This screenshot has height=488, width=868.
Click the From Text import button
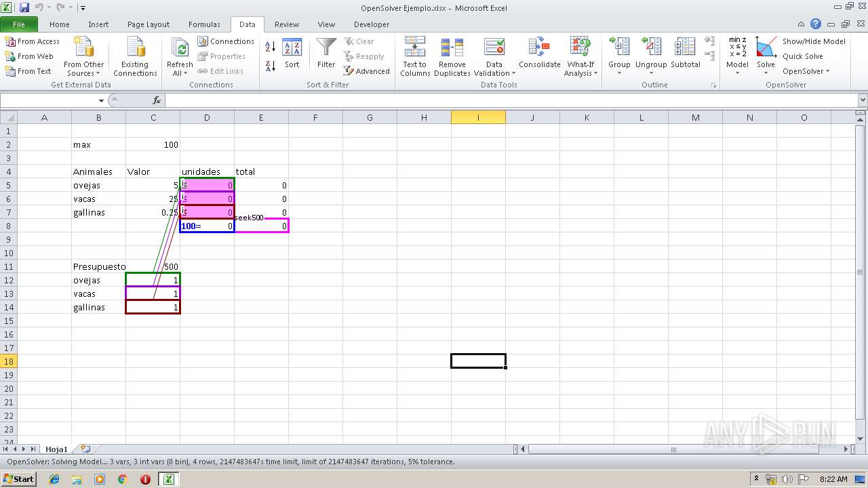click(x=28, y=71)
